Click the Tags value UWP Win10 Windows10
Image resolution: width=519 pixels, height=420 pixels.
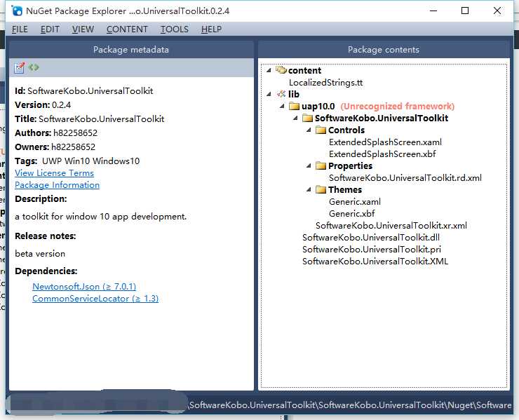click(91, 161)
